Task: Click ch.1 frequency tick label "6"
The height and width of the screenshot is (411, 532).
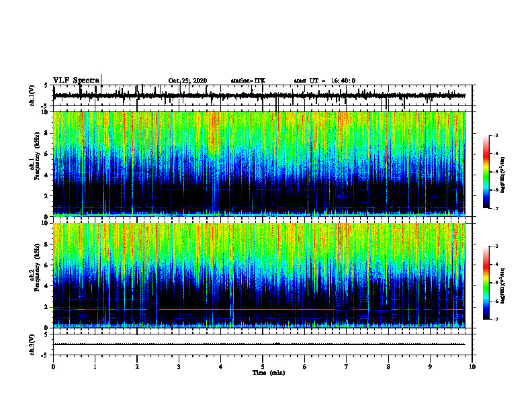Action: click(x=47, y=154)
